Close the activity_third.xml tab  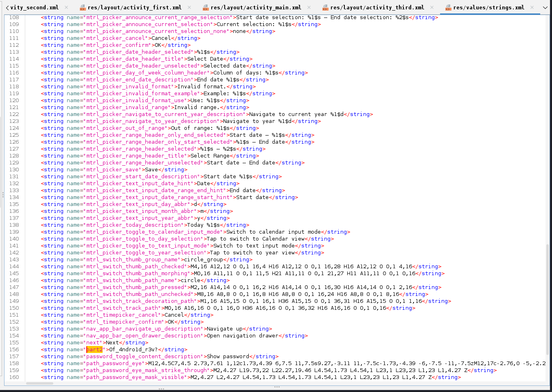(x=432, y=7)
